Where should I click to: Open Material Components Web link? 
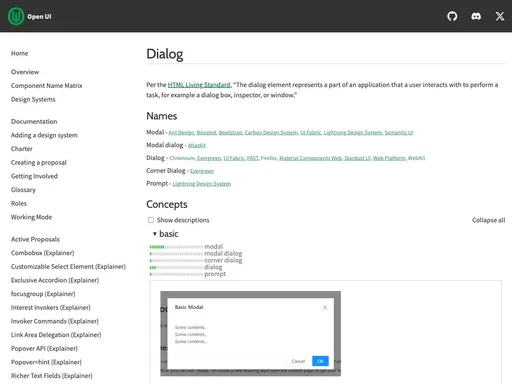tap(311, 158)
